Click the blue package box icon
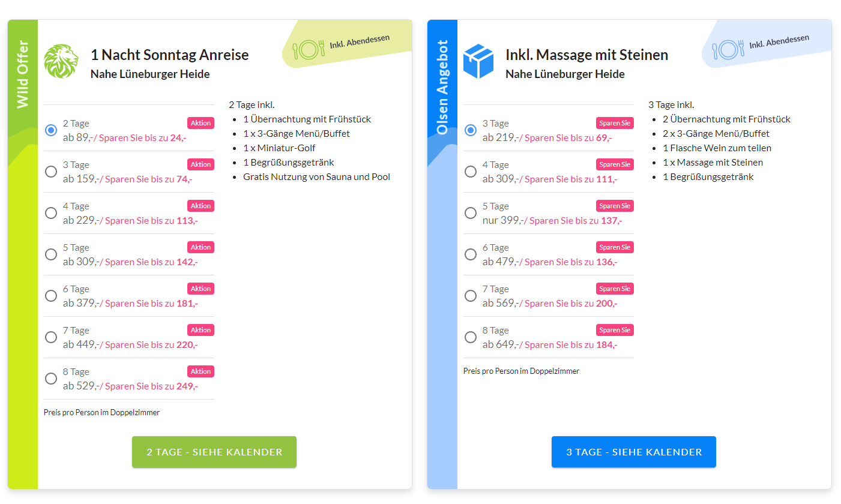841x504 pixels. pos(478,61)
